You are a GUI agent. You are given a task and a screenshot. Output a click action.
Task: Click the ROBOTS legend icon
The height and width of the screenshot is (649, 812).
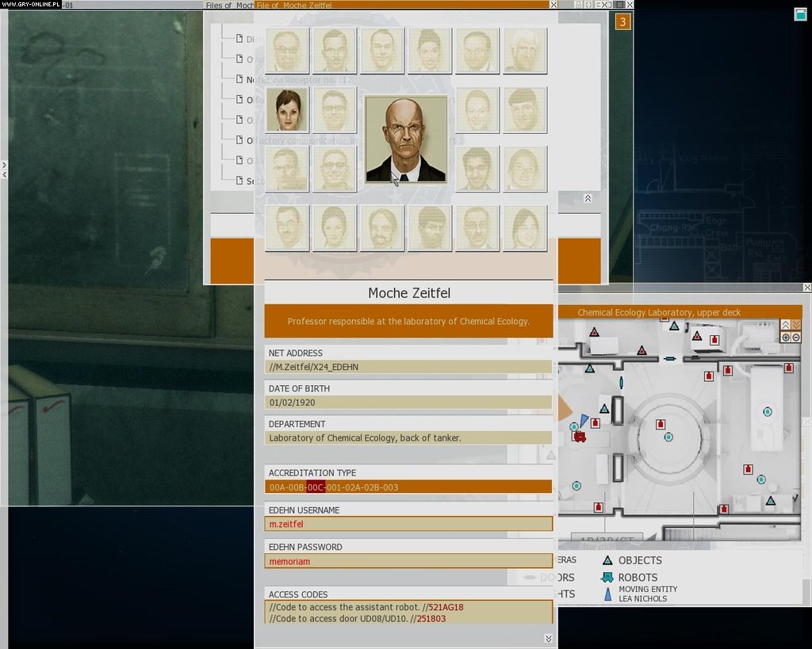point(607,578)
